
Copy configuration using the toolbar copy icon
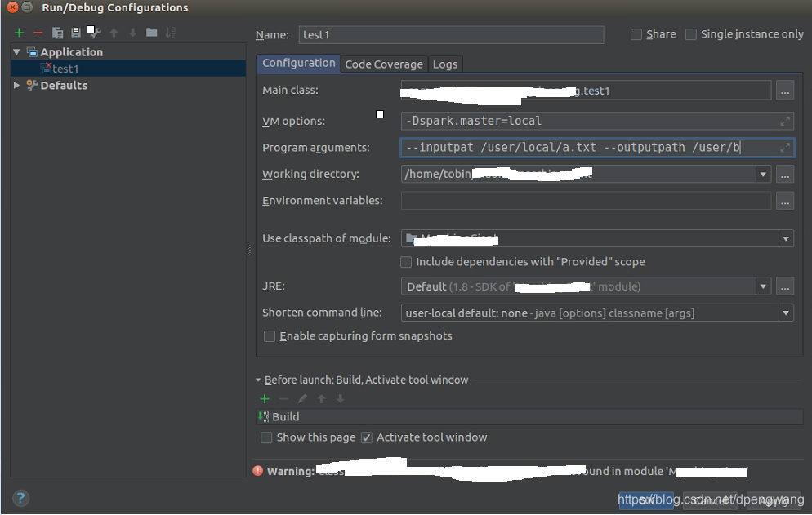pyautogui.click(x=57, y=33)
